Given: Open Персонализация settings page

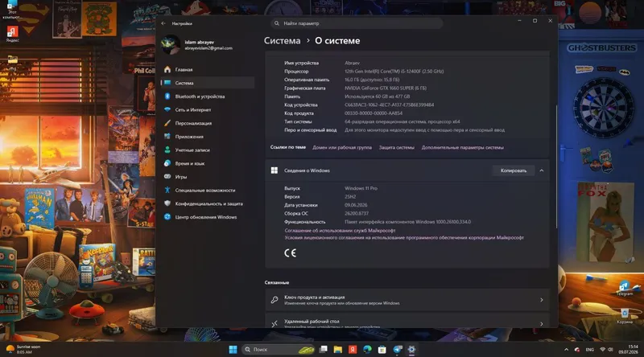Looking at the screenshot, I should (x=193, y=123).
